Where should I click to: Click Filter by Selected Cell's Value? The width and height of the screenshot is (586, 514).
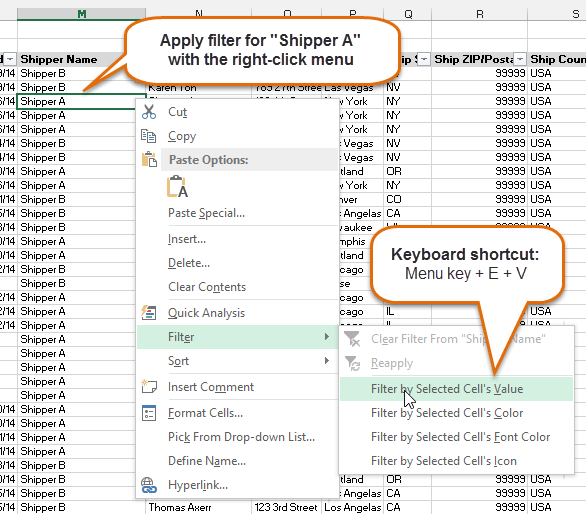click(x=456, y=389)
